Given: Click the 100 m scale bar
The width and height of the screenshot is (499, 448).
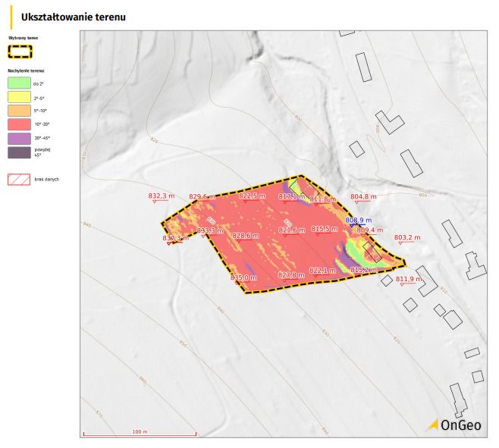Looking at the screenshot, I should [x=139, y=433].
